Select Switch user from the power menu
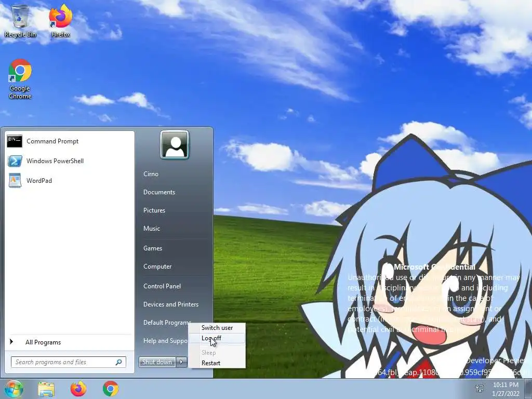 [217, 328]
